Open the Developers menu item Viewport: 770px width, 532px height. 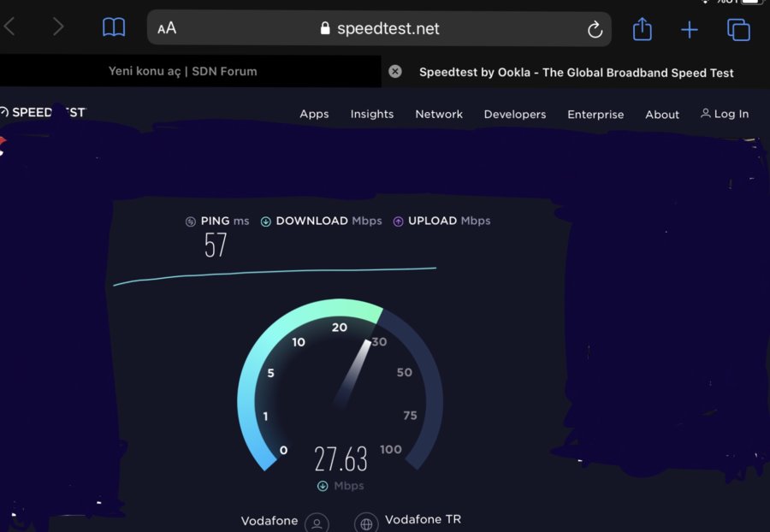tap(515, 115)
